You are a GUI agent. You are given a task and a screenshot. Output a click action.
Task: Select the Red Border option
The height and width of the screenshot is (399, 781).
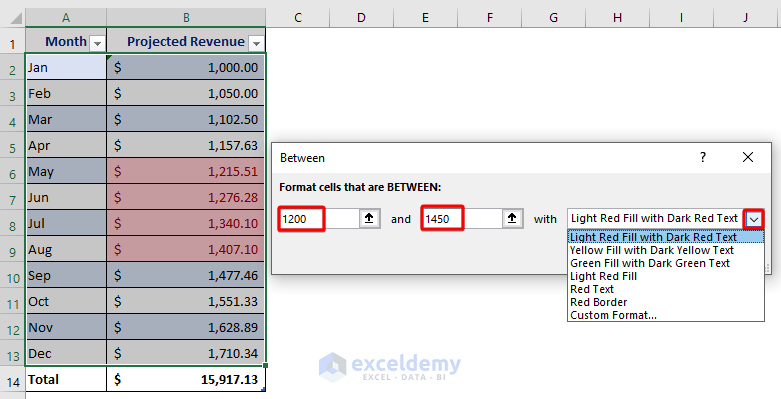[x=666, y=302]
